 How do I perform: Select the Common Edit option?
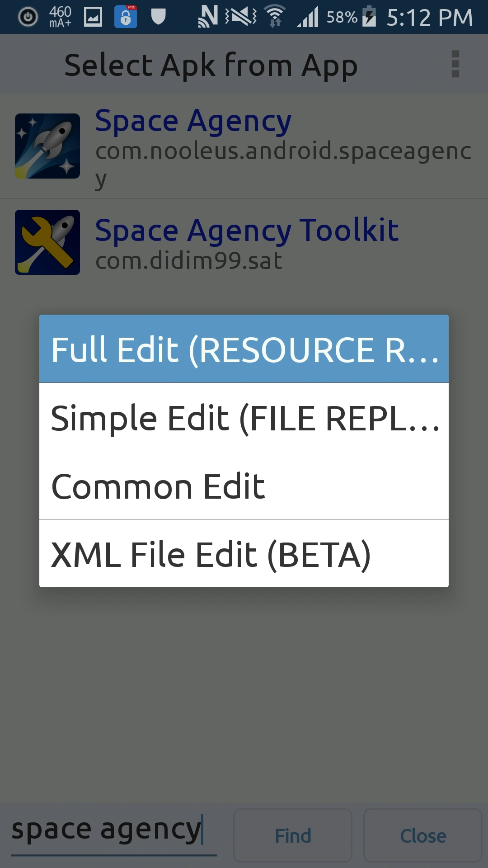click(x=244, y=486)
